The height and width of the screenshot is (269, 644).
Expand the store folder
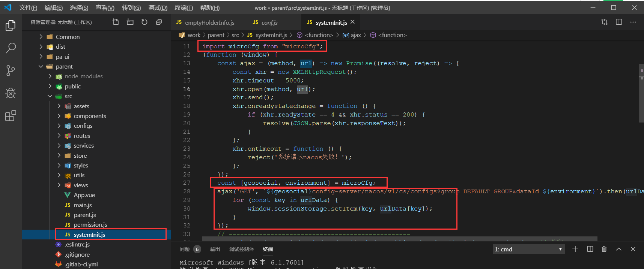coord(59,155)
